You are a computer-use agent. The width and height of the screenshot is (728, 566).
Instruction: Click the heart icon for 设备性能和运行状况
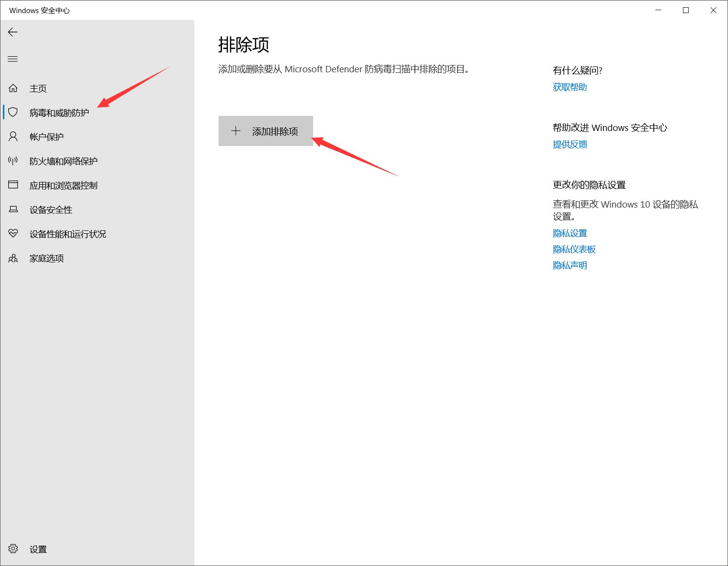tap(13, 234)
